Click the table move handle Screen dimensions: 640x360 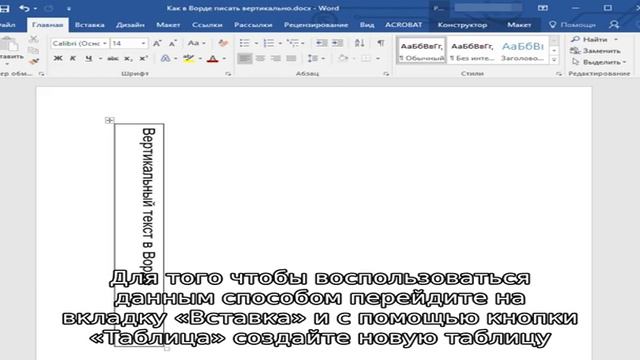tap(109, 120)
